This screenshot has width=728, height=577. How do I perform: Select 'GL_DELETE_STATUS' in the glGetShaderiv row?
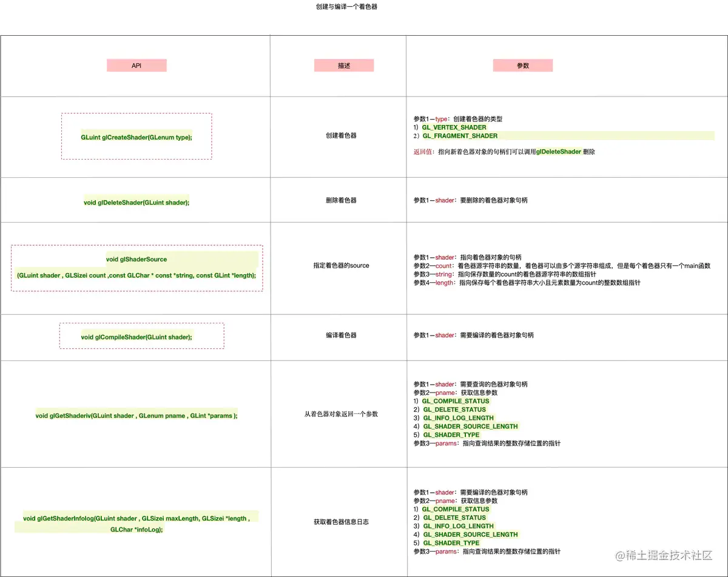(455, 410)
